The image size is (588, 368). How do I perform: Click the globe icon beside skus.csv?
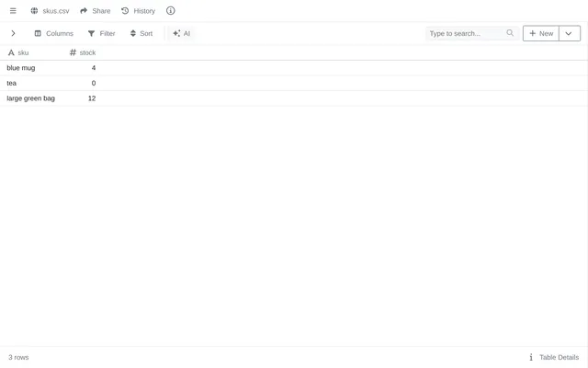click(34, 11)
